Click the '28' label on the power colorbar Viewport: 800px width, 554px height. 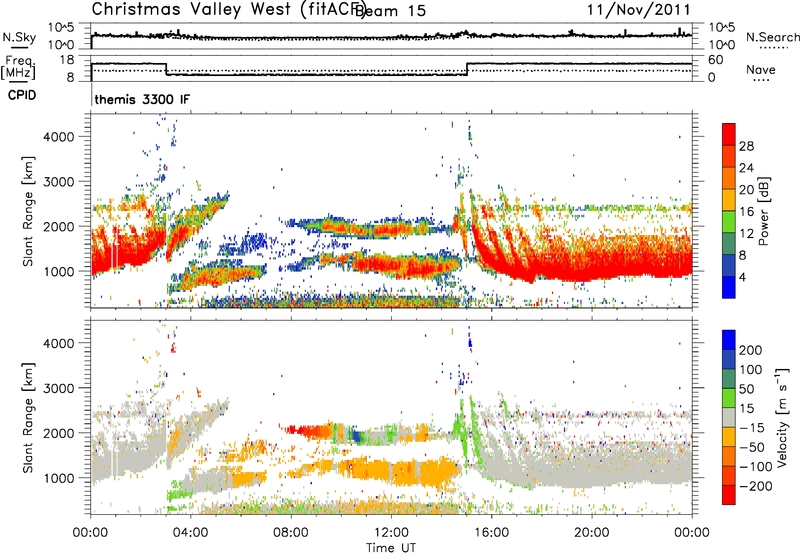746,146
